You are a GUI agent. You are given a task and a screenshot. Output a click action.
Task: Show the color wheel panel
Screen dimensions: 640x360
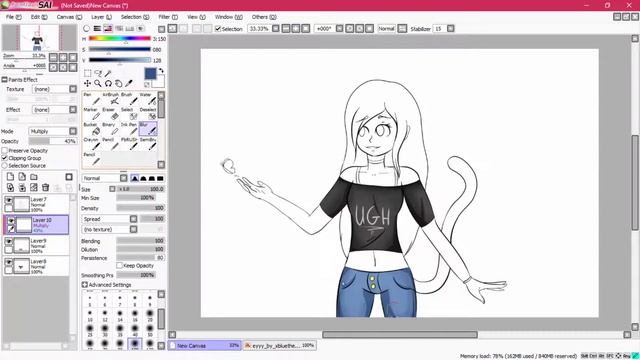[x=87, y=29]
